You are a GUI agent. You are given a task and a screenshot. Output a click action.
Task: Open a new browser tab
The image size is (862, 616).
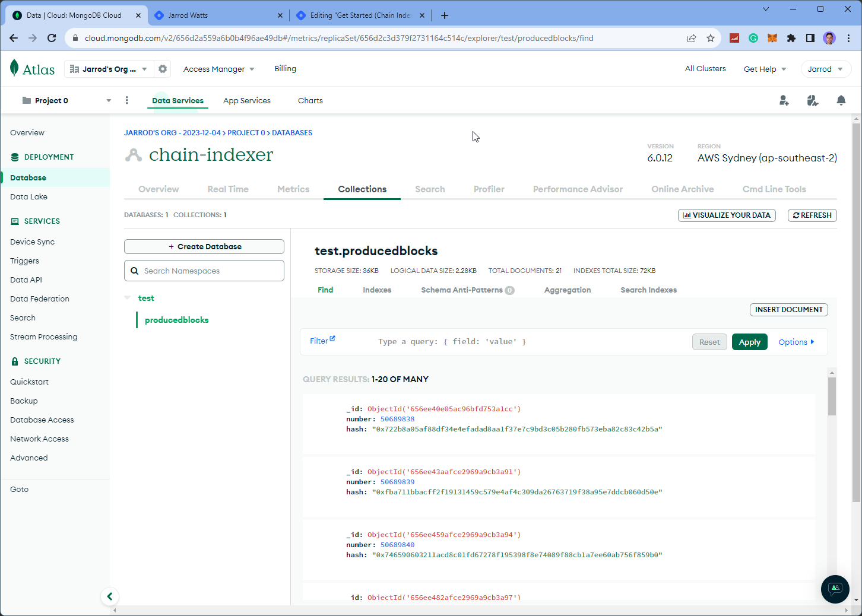445,15
